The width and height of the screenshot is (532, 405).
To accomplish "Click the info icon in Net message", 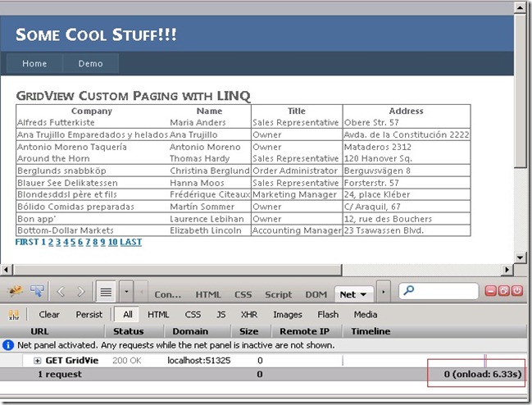I will pos(8,345).
